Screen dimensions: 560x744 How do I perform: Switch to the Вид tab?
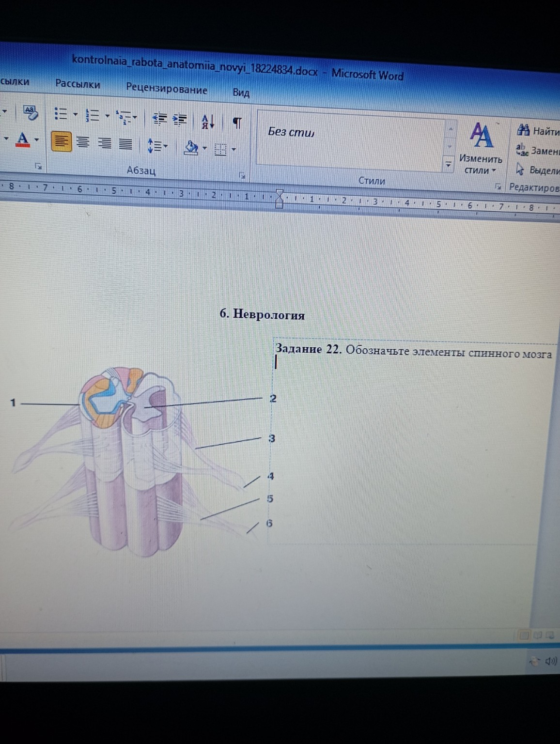[x=241, y=93]
